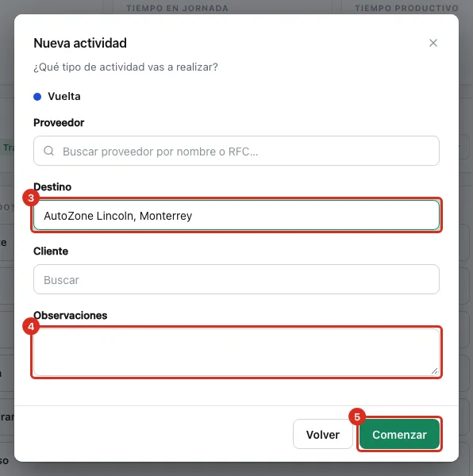Click the Comenzar button
This screenshot has height=476, width=473.
click(x=399, y=434)
